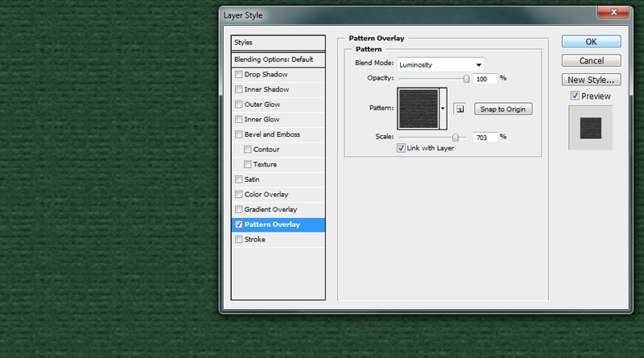
Task: Enable the Drop Shadow checkbox
Action: [238, 75]
